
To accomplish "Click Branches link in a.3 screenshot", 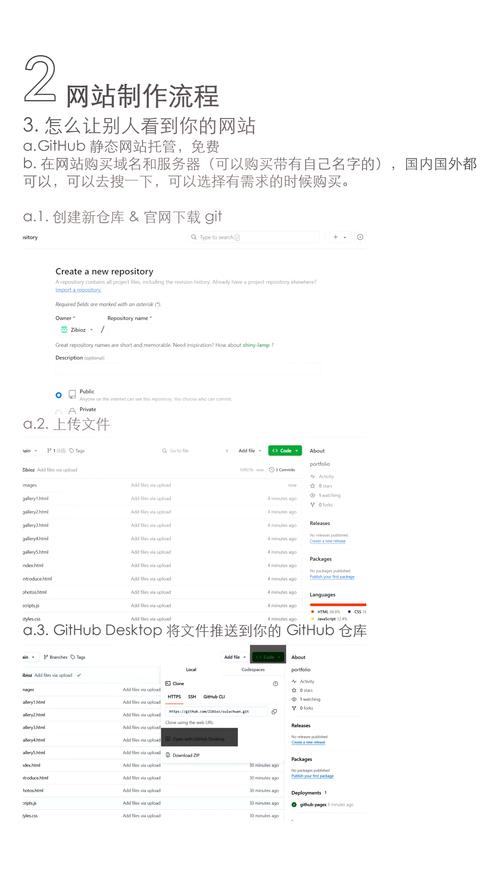I will point(55,657).
